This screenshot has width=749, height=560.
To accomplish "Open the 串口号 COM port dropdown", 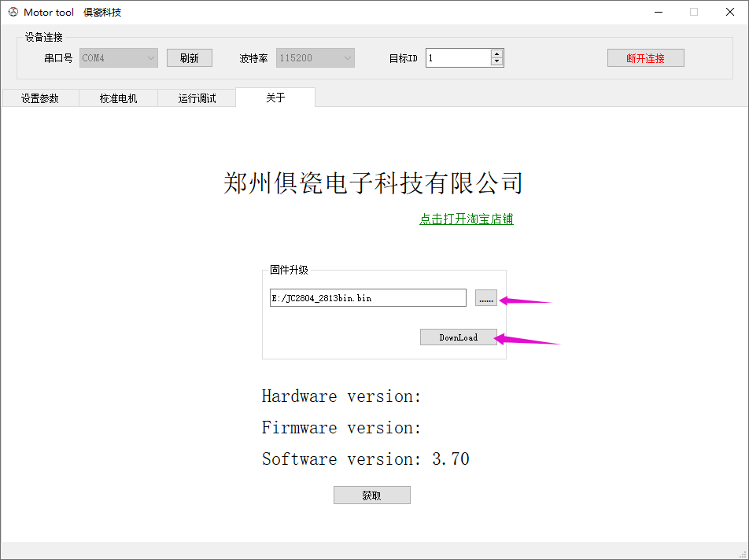I will (x=149, y=57).
